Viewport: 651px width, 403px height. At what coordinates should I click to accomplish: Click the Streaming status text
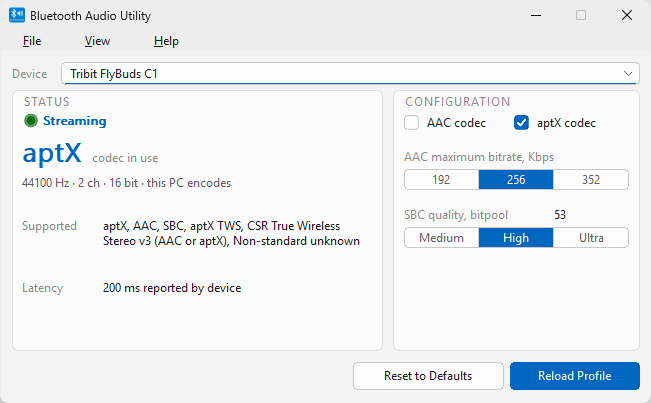click(x=75, y=121)
